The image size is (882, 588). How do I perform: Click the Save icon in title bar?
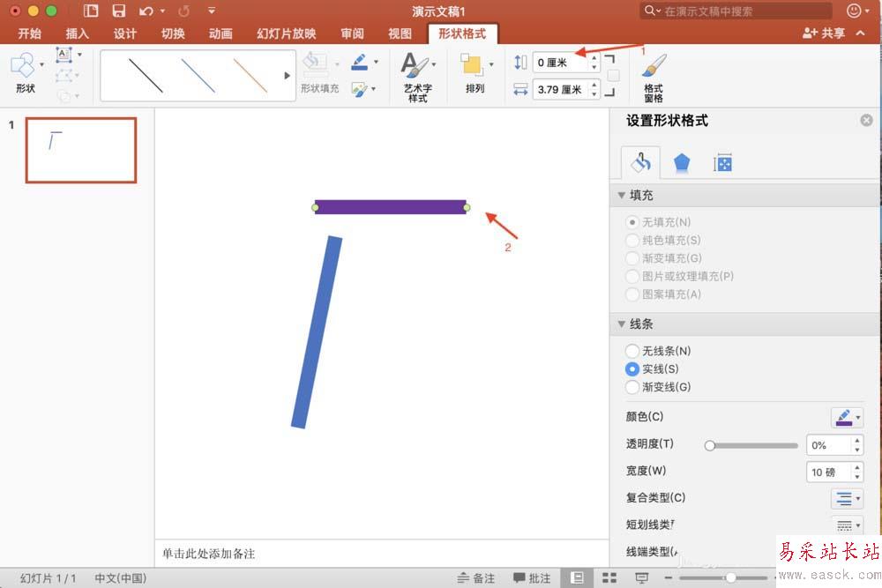click(x=119, y=11)
